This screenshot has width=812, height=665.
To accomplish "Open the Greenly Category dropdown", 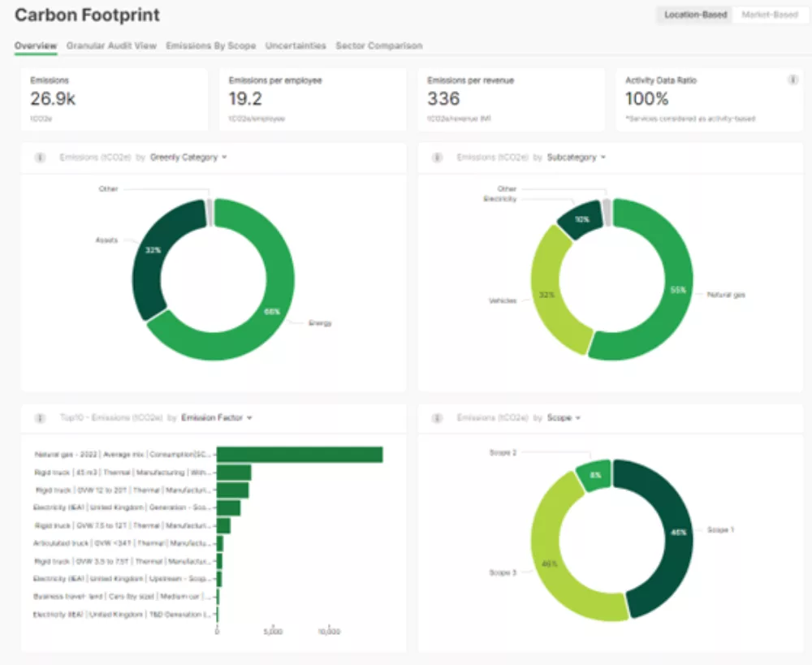I will point(188,158).
